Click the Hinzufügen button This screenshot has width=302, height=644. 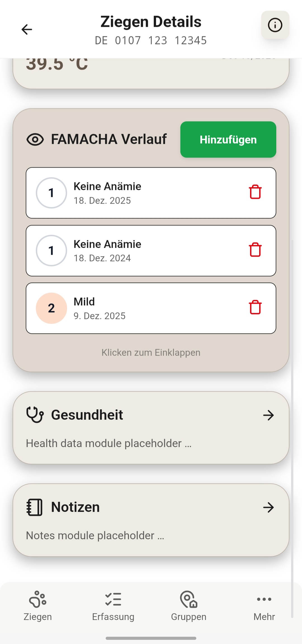228,139
